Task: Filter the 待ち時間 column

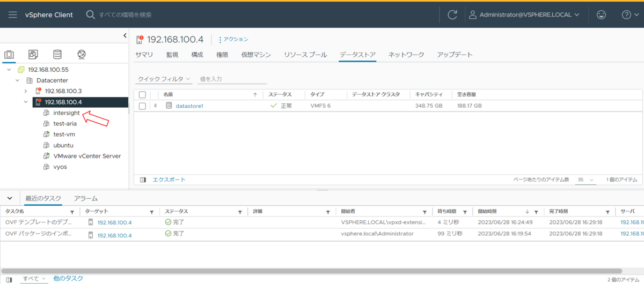Action: (465, 212)
